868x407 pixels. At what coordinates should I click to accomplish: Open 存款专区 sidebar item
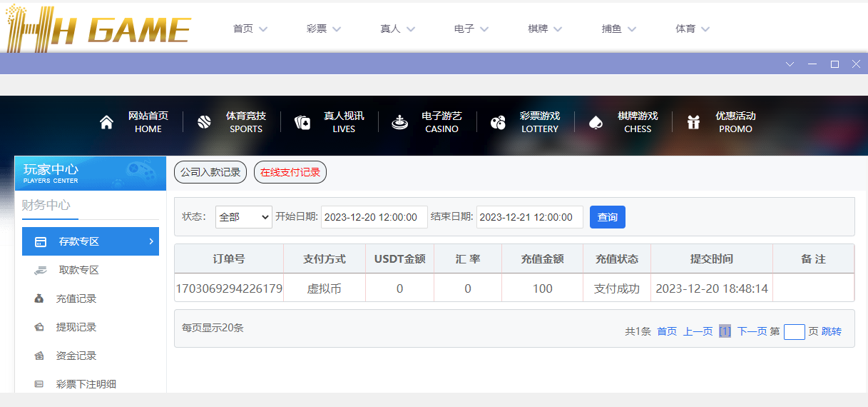click(x=90, y=241)
